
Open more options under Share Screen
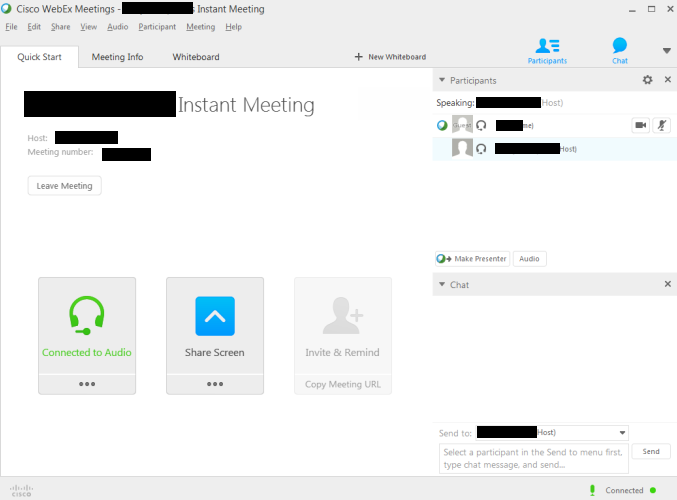pyautogui.click(x=215, y=384)
